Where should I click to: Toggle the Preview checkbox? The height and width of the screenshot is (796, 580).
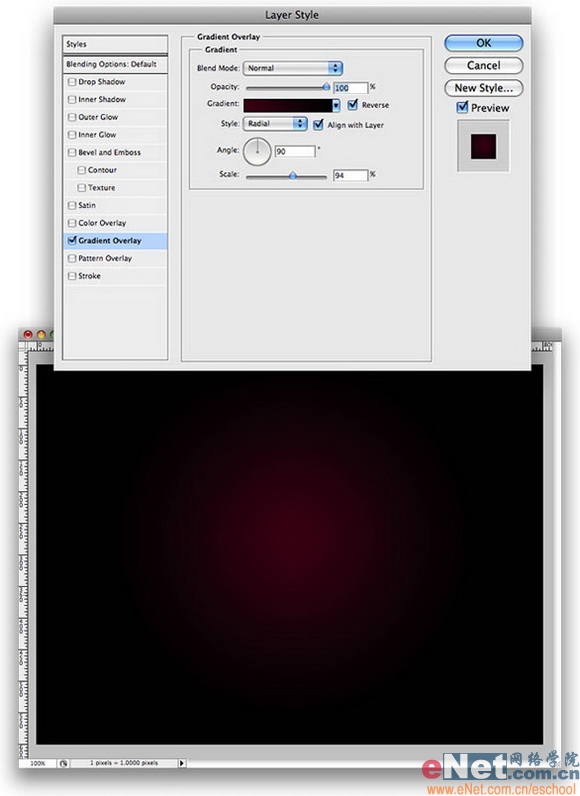click(x=462, y=107)
